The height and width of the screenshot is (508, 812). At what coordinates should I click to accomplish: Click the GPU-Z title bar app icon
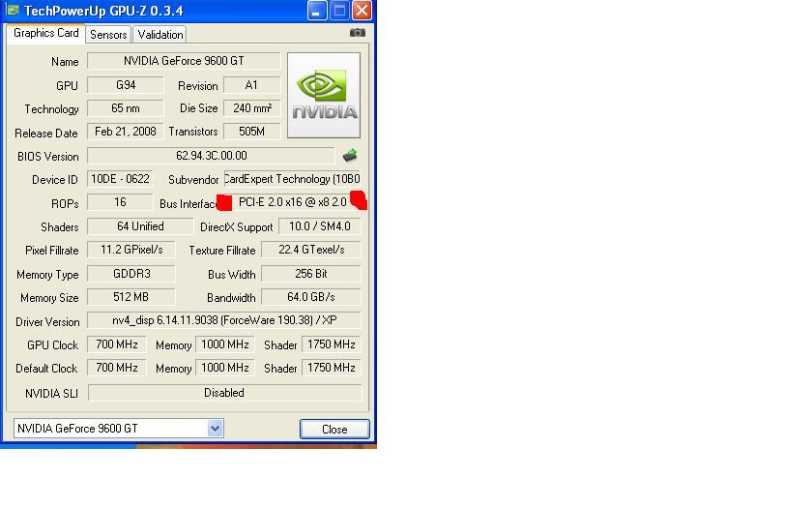(13, 10)
